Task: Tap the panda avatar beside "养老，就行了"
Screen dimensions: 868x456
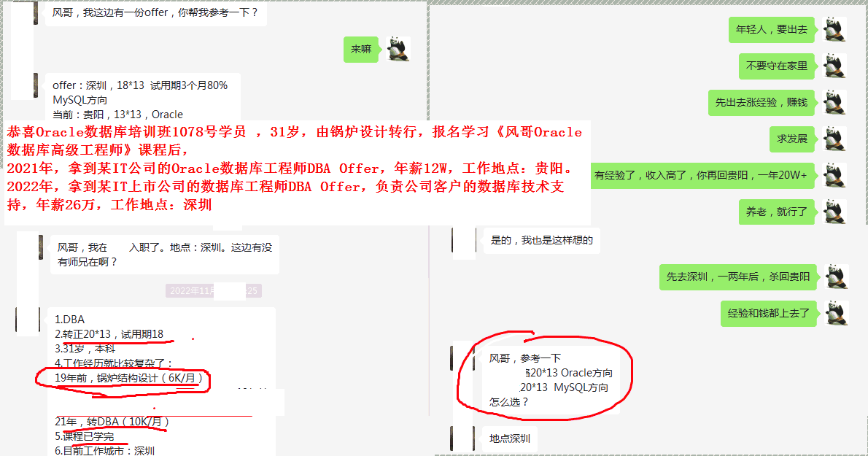Action: coord(834,212)
